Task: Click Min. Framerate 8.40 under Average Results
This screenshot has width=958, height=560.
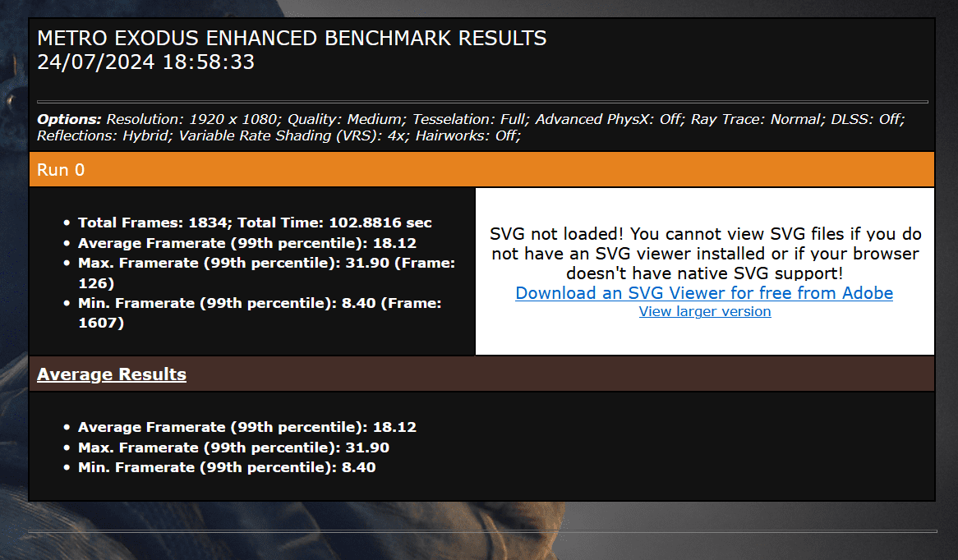Action: coord(227,468)
